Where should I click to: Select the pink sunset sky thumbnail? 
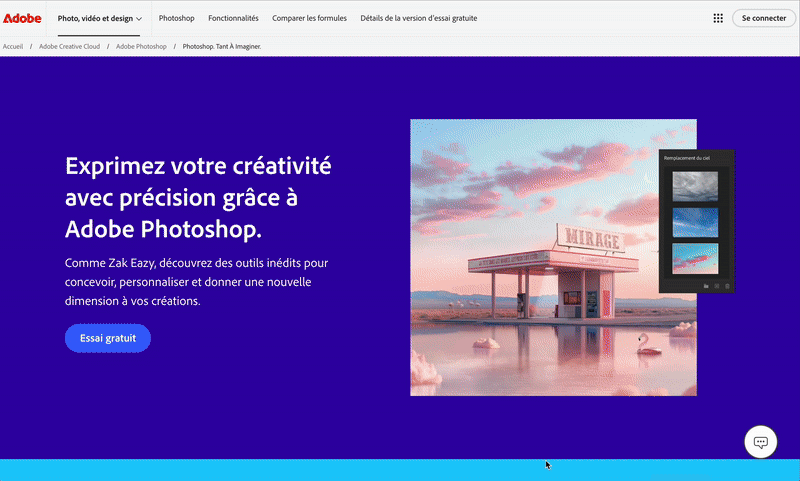(695, 259)
